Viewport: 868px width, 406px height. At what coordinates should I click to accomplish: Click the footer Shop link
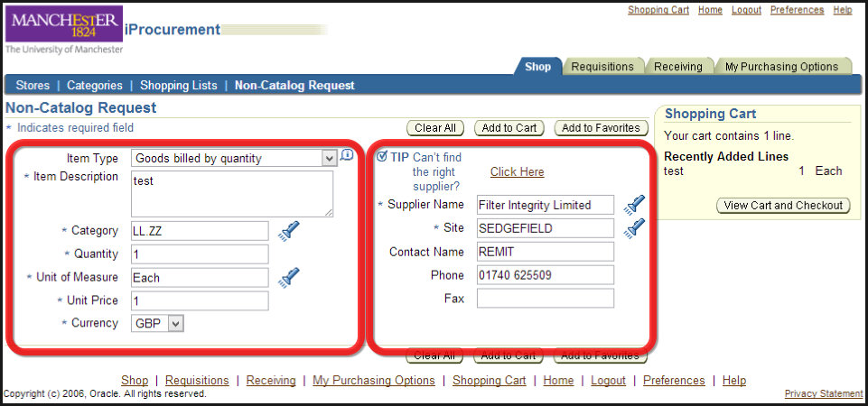[x=135, y=381]
